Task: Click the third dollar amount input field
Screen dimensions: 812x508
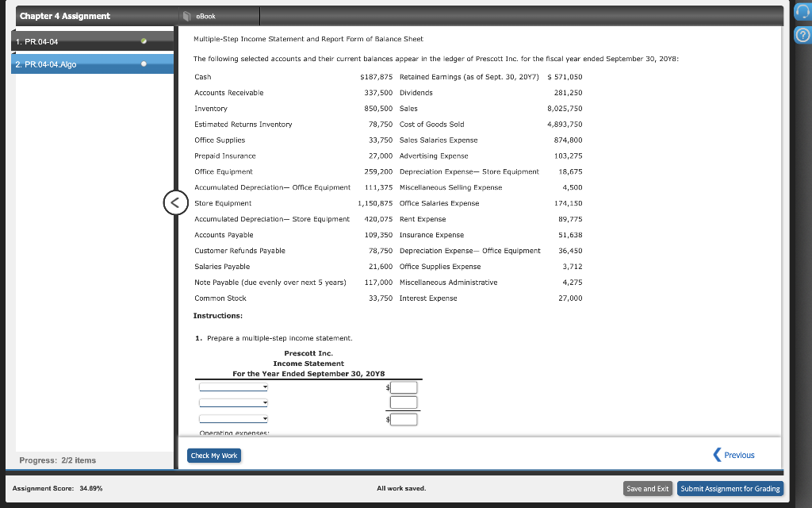Action: point(403,418)
